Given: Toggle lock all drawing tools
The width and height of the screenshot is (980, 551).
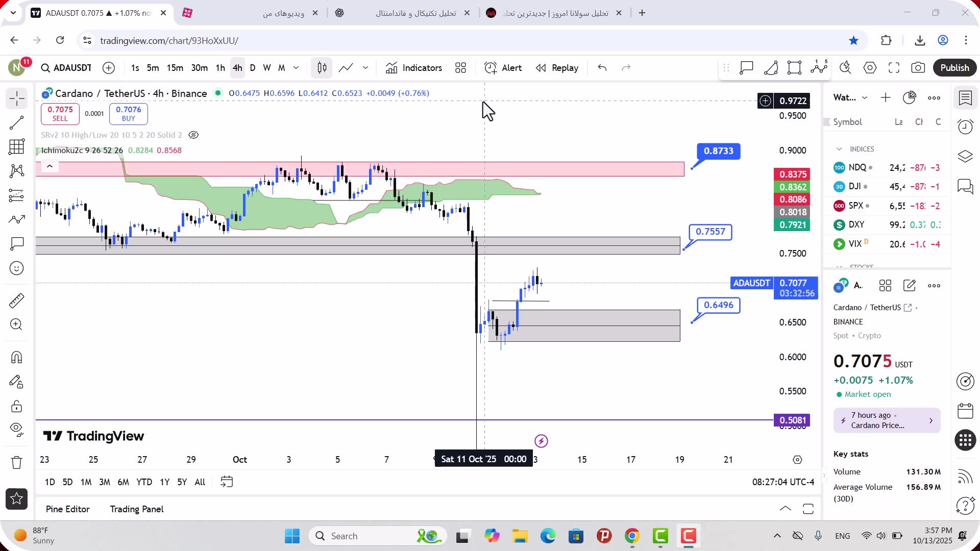Looking at the screenshot, I should coord(17,406).
